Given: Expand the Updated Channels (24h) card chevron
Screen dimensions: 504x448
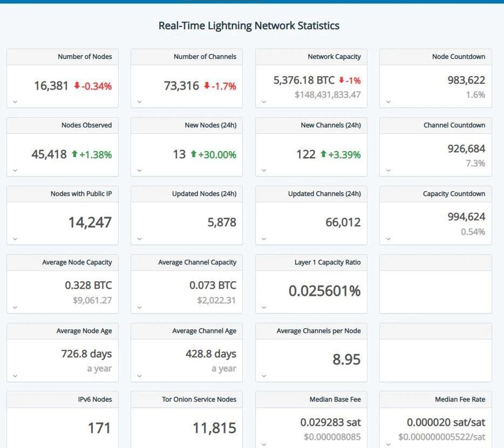Looking at the screenshot, I should (x=264, y=239).
